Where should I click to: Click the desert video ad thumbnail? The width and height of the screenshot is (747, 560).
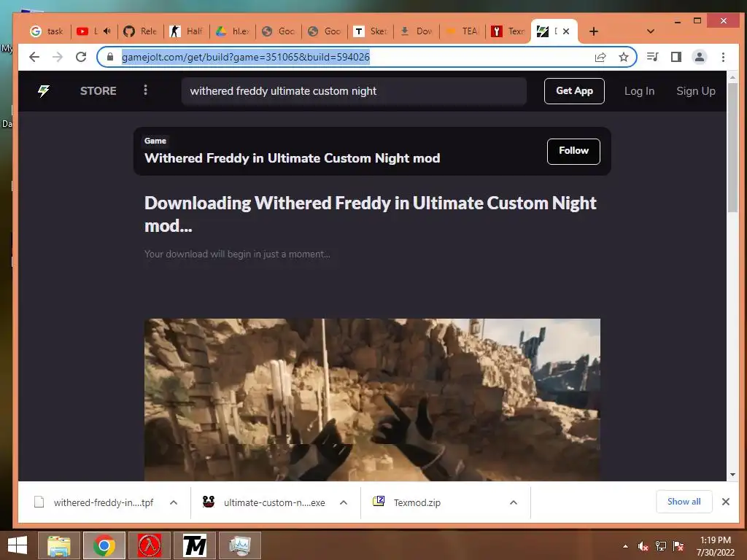(x=372, y=400)
